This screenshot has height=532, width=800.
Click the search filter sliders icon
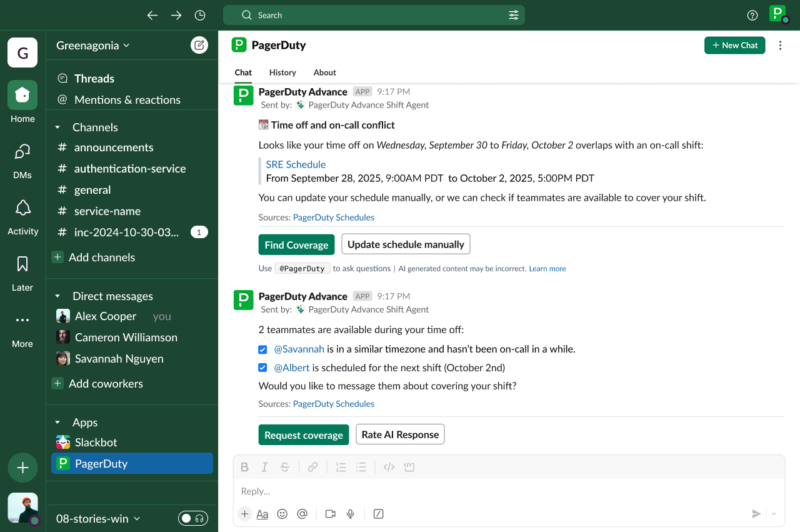coord(514,15)
